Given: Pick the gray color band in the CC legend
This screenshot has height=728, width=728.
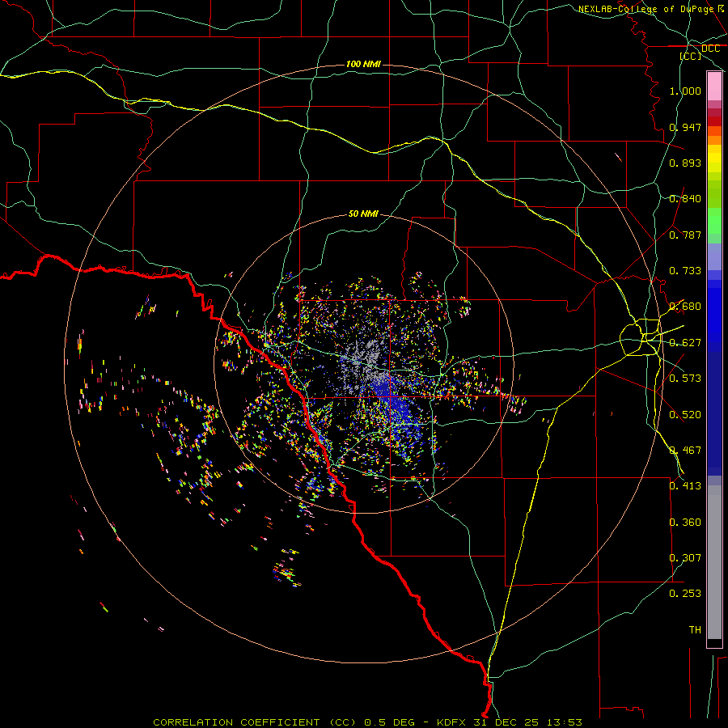Looking at the screenshot, I should tap(714, 562).
